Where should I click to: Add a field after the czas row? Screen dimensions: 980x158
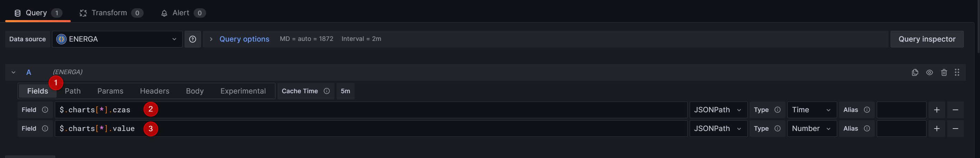[x=937, y=110]
